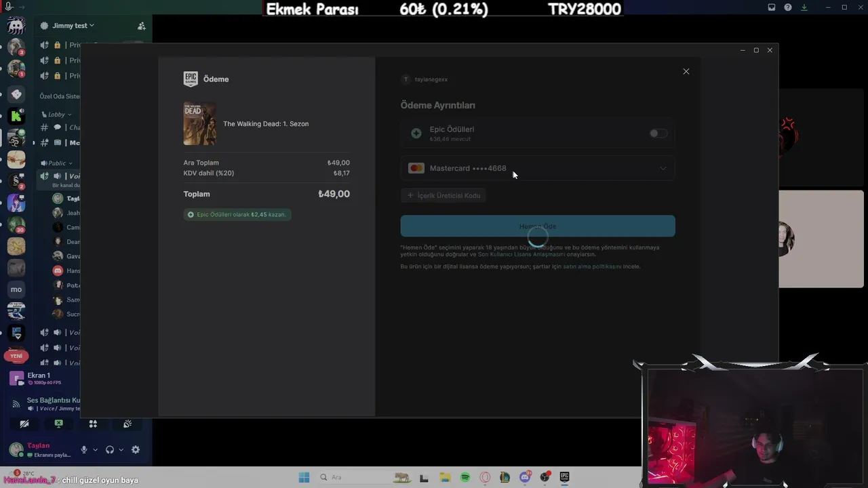This screenshot has height=488, width=868.
Task: Open League of Legends from the taskbar
Action: pyautogui.click(x=505, y=477)
